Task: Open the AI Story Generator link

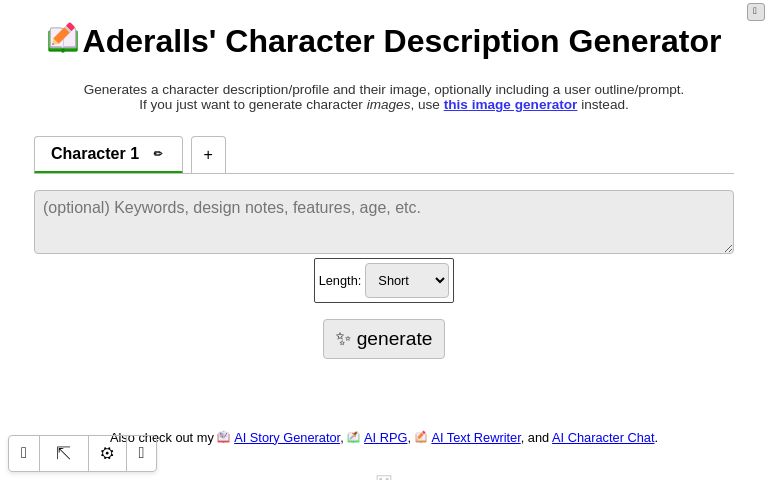Action: [x=287, y=438]
